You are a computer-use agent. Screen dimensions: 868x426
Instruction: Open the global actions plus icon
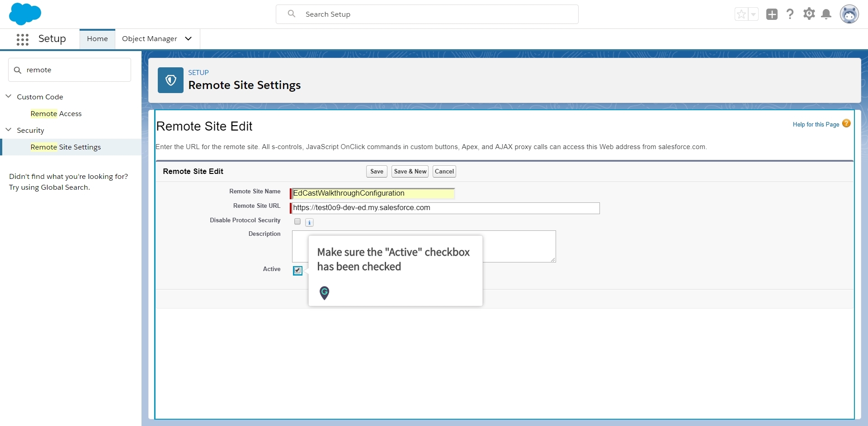[x=772, y=14]
